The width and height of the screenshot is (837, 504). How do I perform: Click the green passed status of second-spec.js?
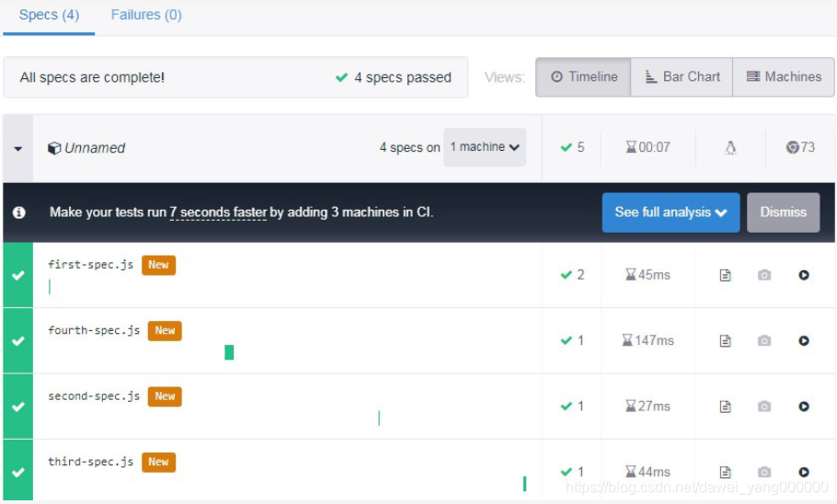coord(18,407)
